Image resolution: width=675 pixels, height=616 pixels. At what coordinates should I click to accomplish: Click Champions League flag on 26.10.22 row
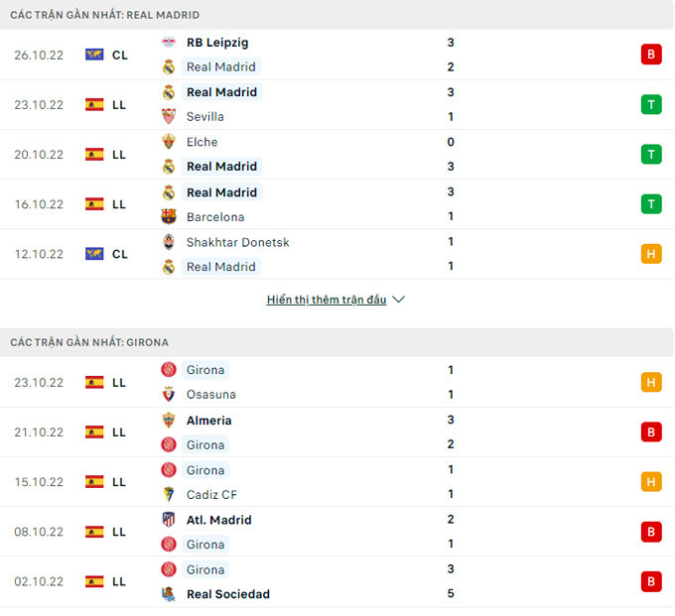pos(94,56)
